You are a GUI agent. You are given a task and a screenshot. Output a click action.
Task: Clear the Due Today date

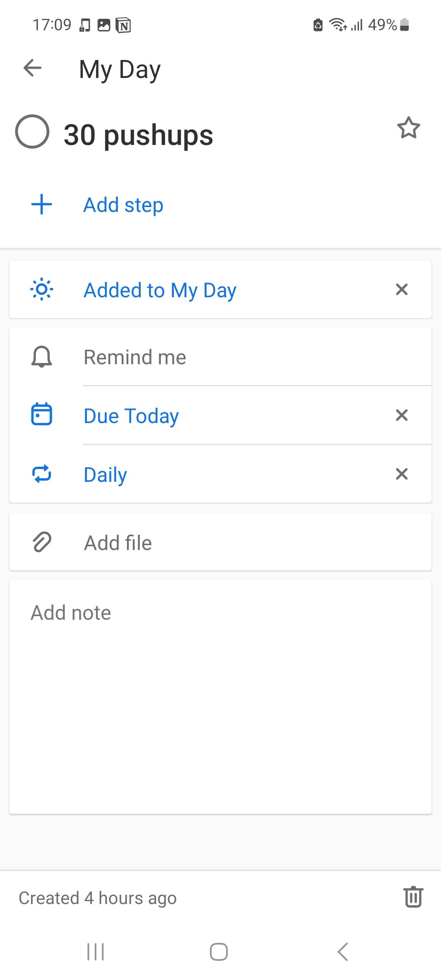(x=402, y=415)
